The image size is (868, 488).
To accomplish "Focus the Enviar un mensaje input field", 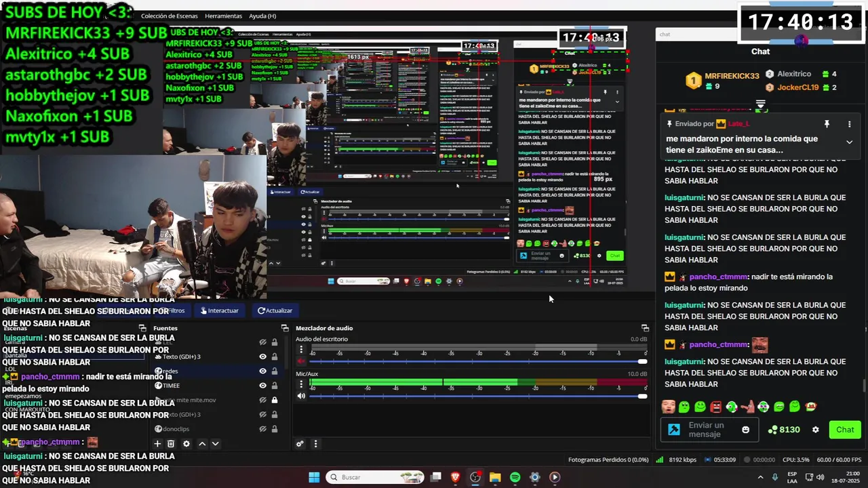I will (709, 430).
